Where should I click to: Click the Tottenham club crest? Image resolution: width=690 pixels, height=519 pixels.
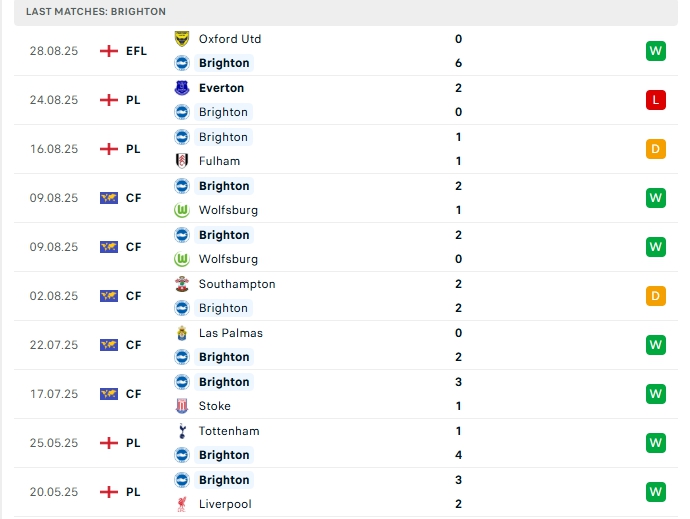coord(182,431)
